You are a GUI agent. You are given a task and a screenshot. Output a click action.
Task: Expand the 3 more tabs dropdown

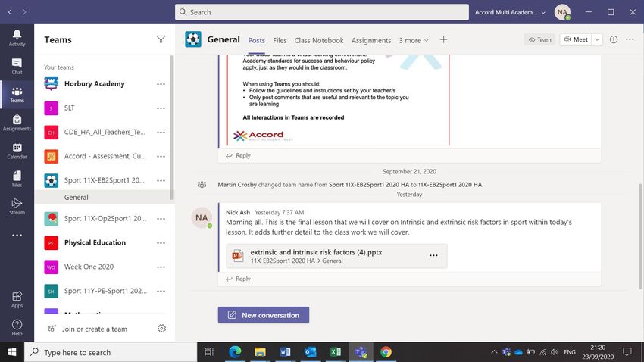click(414, 40)
